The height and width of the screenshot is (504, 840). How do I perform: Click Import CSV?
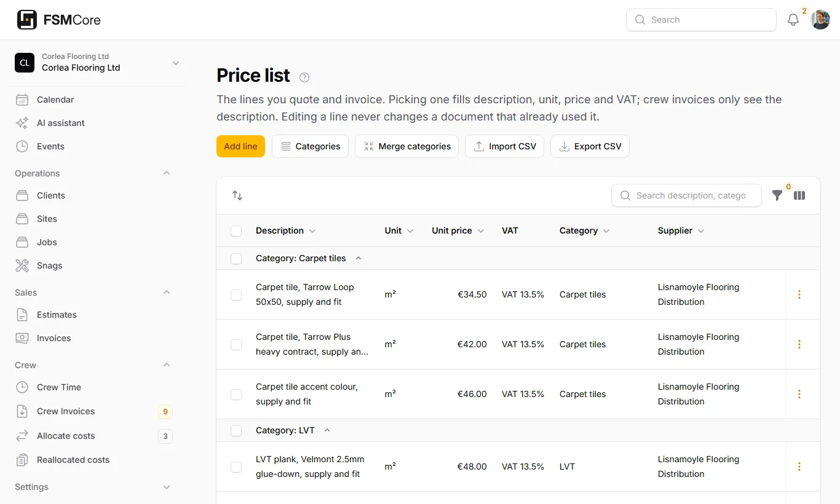(x=504, y=146)
